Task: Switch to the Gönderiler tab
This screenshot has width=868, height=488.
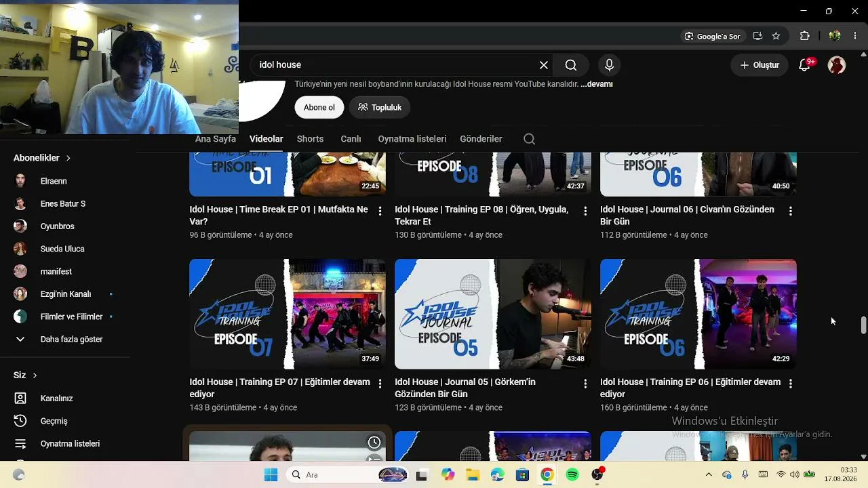Action: coord(481,139)
